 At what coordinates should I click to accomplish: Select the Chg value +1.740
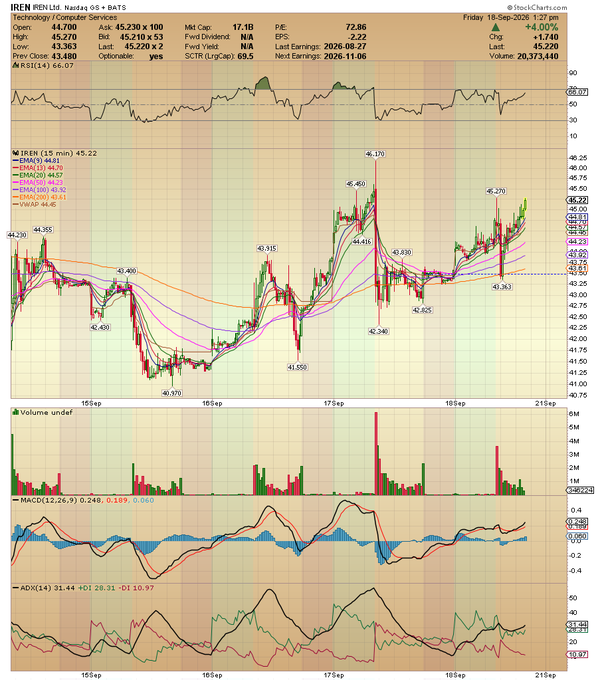pyautogui.click(x=546, y=37)
